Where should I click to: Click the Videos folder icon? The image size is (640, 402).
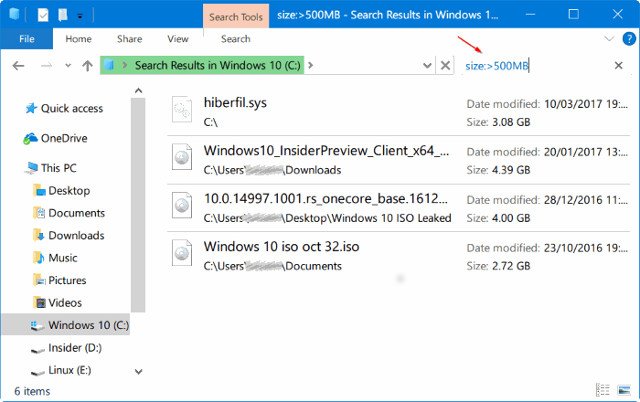[40, 302]
